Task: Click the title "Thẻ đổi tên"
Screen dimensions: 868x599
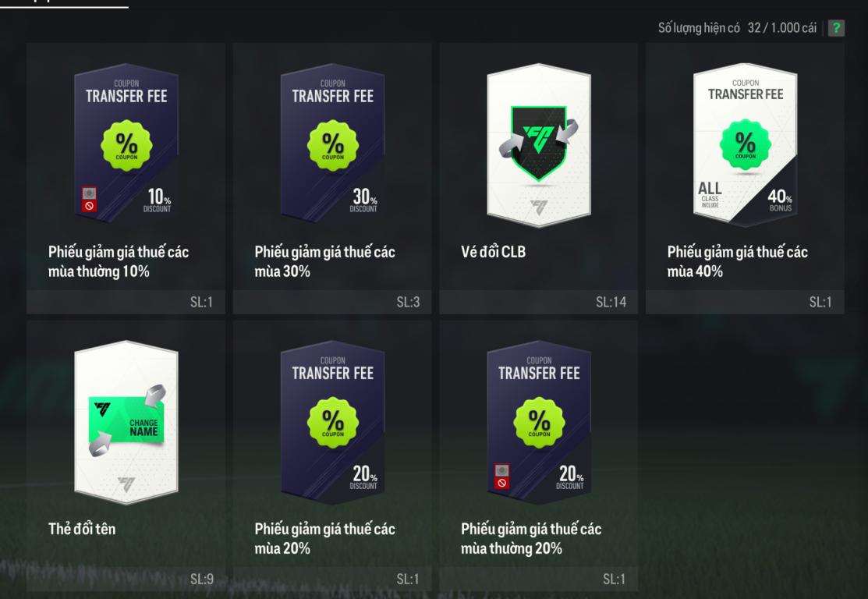Action: point(82,529)
